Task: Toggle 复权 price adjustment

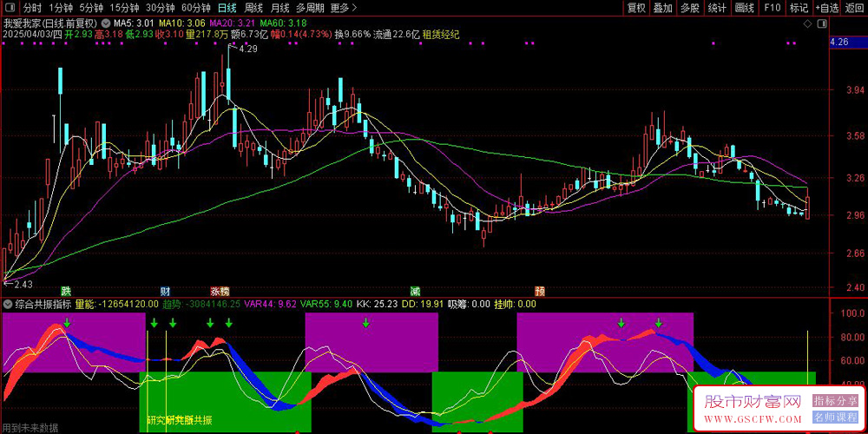Action: tap(635, 8)
